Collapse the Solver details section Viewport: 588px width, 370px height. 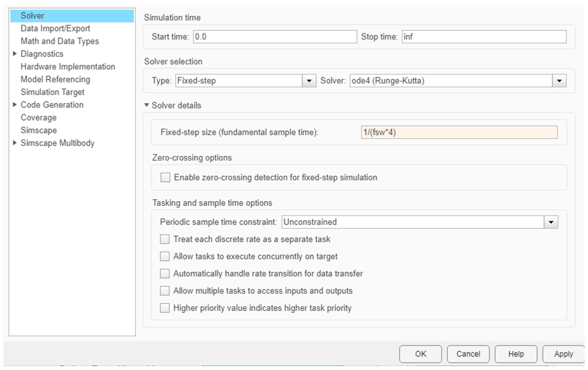coord(147,105)
